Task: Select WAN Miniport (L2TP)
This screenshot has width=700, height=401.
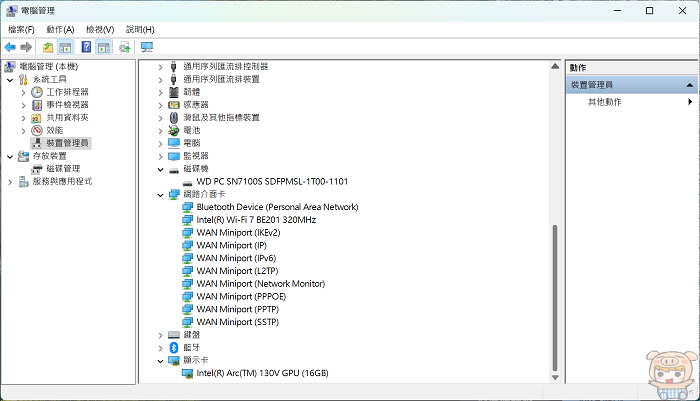Action: pyautogui.click(x=238, y=271)
